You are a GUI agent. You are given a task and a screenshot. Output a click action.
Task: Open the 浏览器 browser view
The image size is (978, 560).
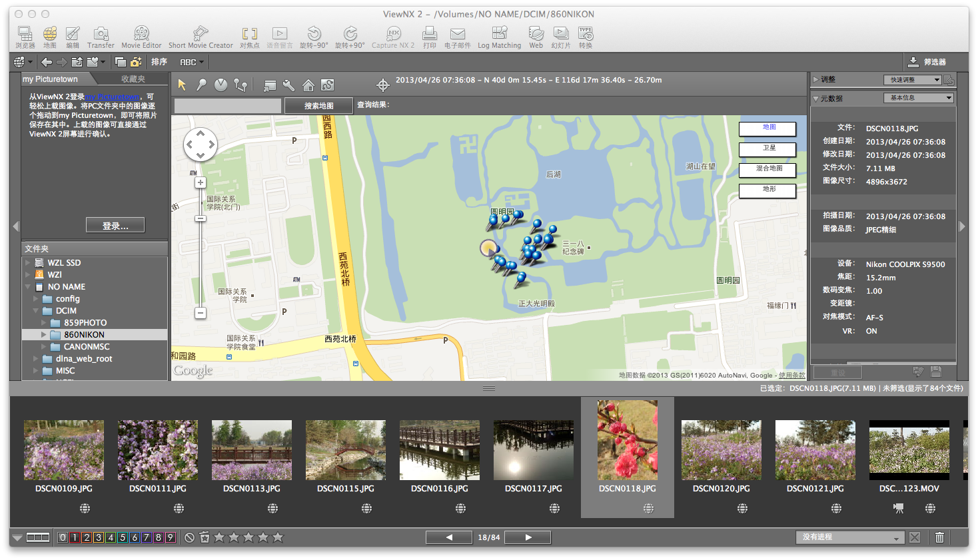[25, 37]
